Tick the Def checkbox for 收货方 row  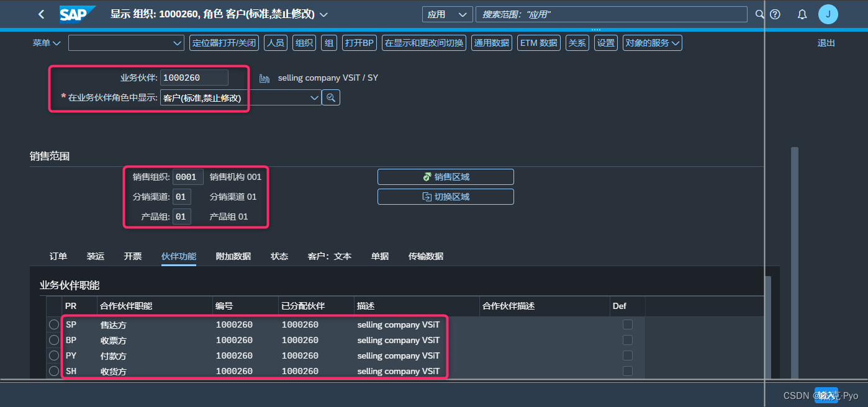pos(628,371)
